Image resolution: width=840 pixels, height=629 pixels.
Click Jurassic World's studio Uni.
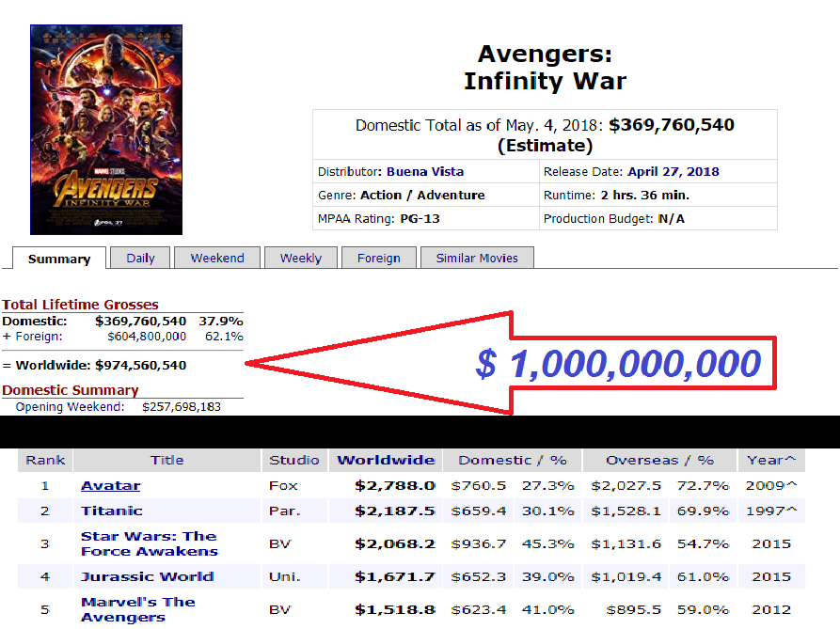point(284,576)
